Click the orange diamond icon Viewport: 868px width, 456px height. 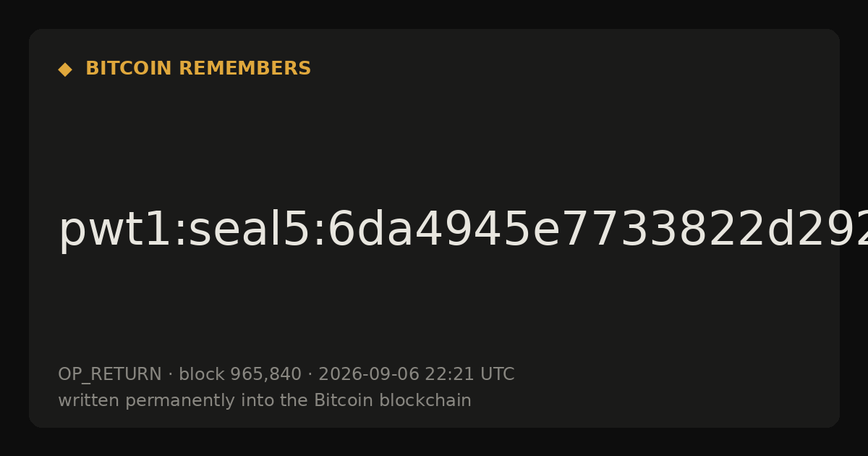pyautogui.click(x=65, y=69)
